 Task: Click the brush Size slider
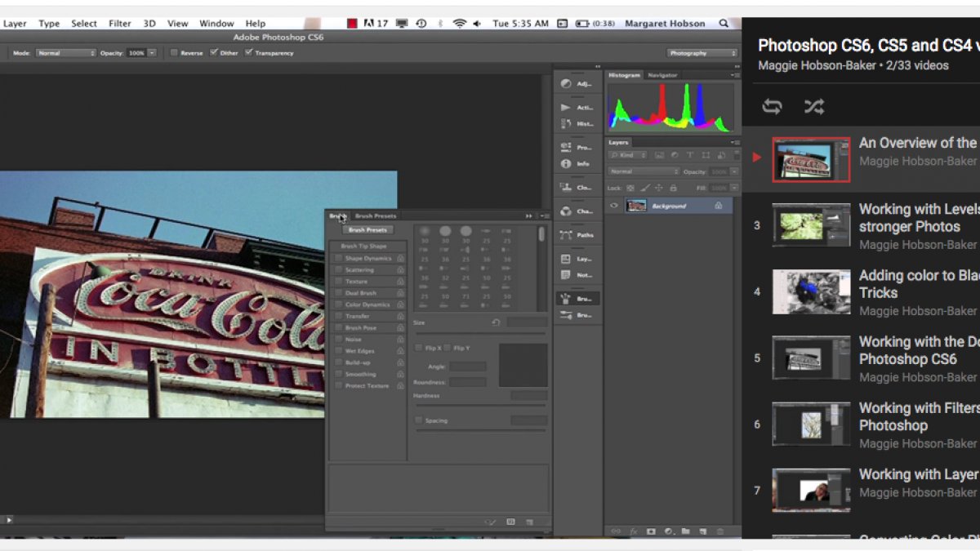click(480, 333)
